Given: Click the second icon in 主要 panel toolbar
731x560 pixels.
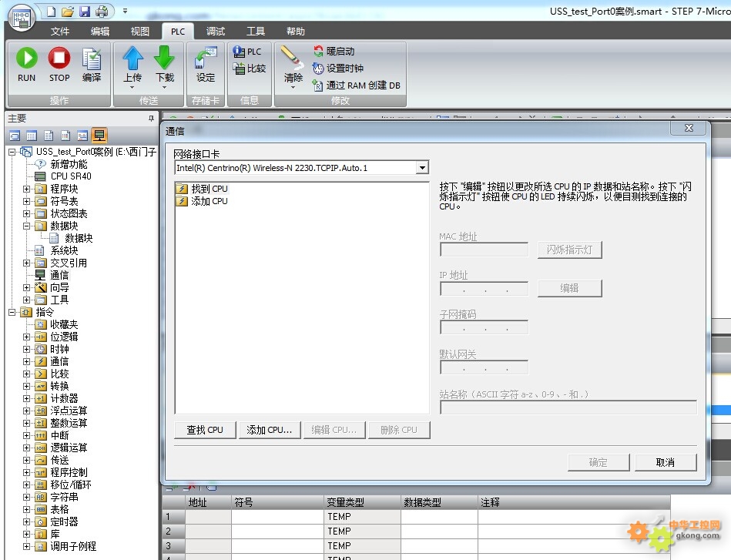Looking at the screenshot, I should tap(32, 136).
